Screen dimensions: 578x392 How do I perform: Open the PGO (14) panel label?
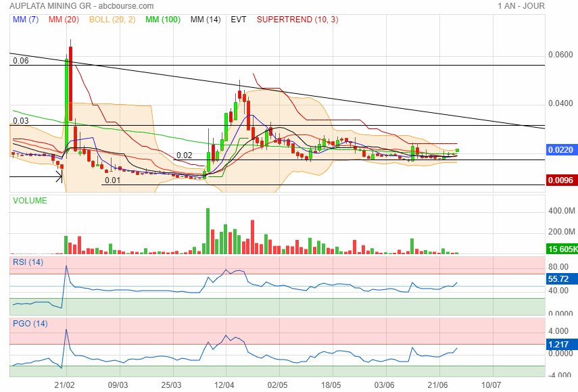click(x=29, y=324)
